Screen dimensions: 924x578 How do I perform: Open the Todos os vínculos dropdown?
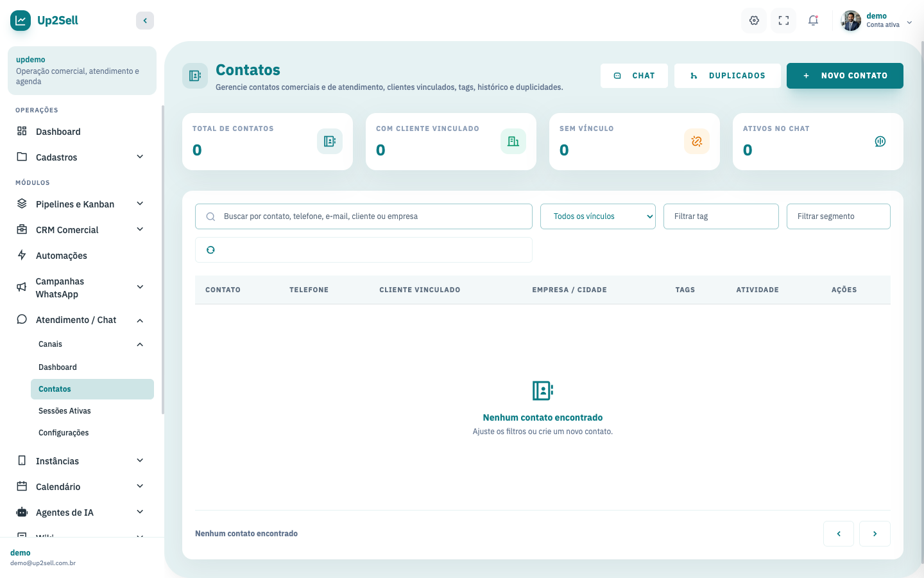coord(598,216)
